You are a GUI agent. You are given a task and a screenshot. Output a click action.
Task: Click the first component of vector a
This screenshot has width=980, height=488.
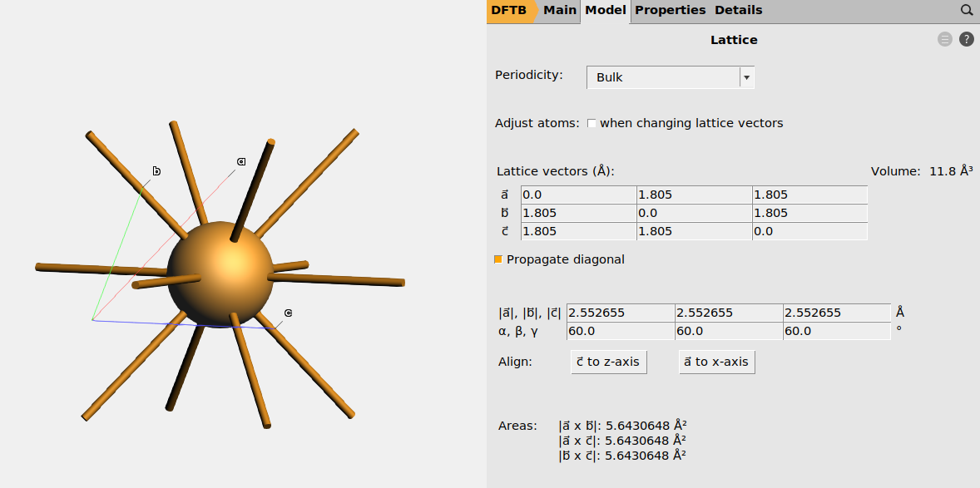578,195
